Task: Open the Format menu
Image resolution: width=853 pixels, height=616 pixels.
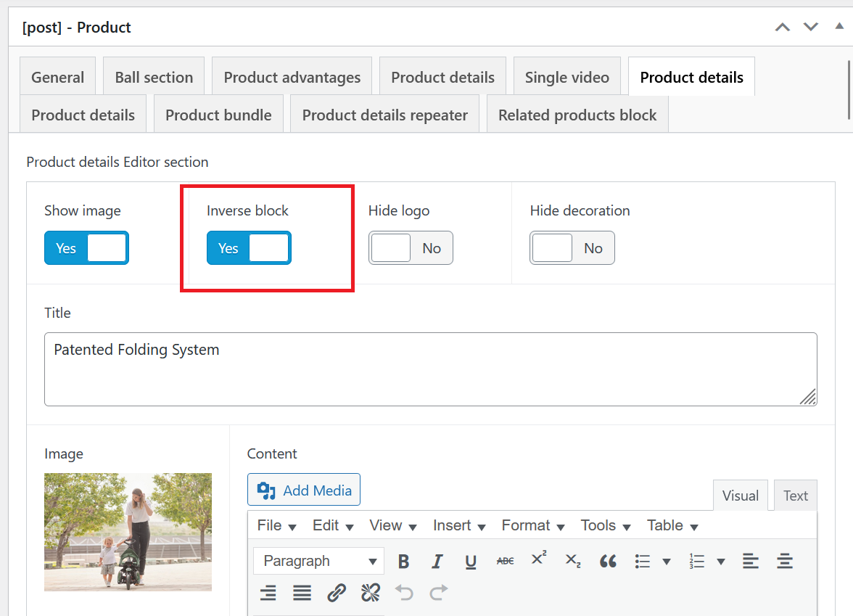Action: [532, 525]
